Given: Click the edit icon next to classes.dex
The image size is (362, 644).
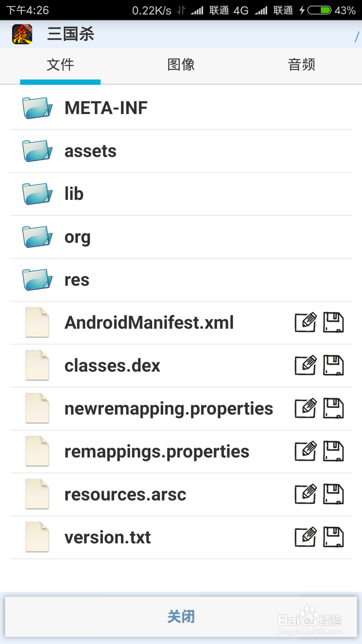Looking at the screenshot, I should (306, 365).
